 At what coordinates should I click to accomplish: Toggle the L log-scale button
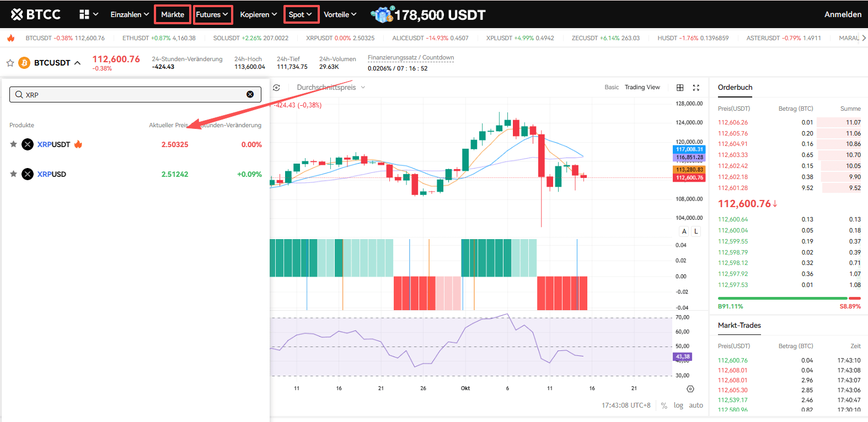(696, 231)
